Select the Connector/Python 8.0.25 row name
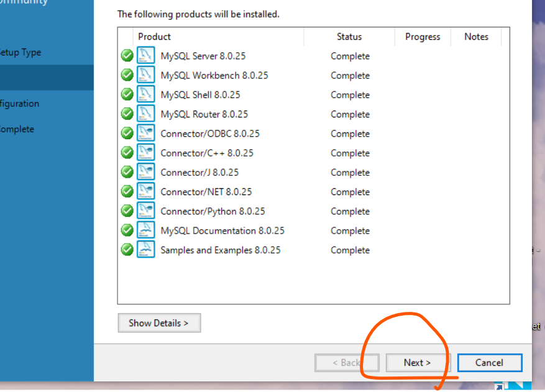 point(213,211)
